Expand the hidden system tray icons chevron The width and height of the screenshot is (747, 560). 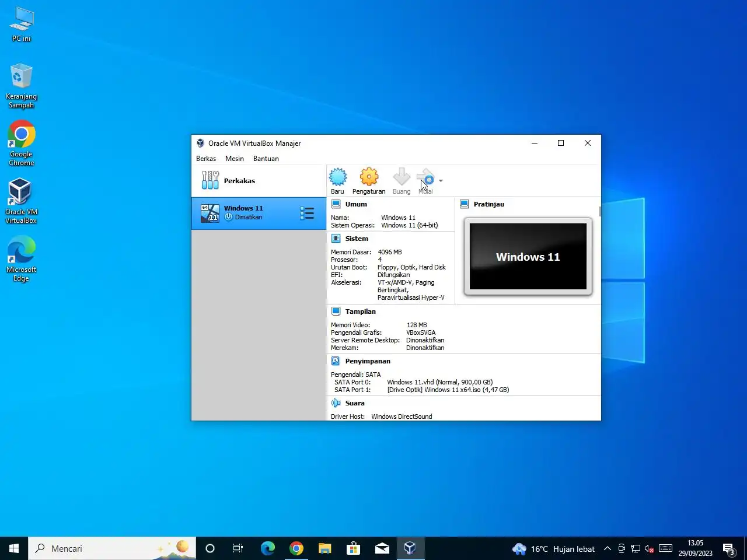coord(607,548)
